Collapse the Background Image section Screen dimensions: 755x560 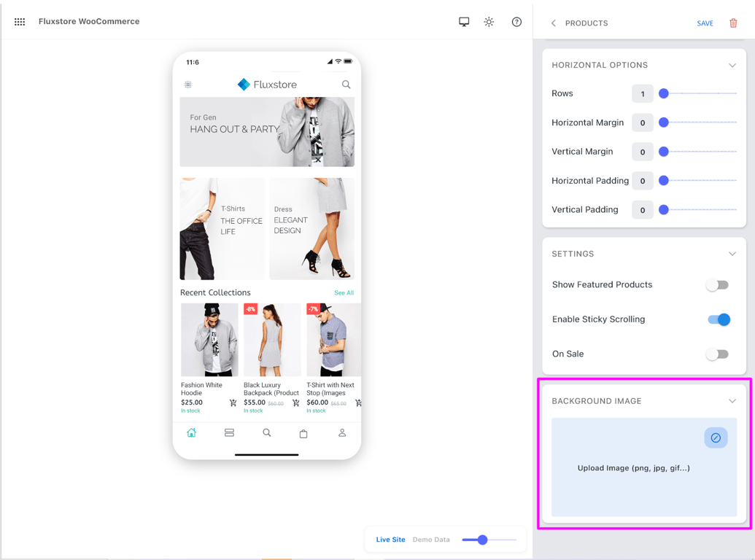pyautogui.click(x=732, y=401)
